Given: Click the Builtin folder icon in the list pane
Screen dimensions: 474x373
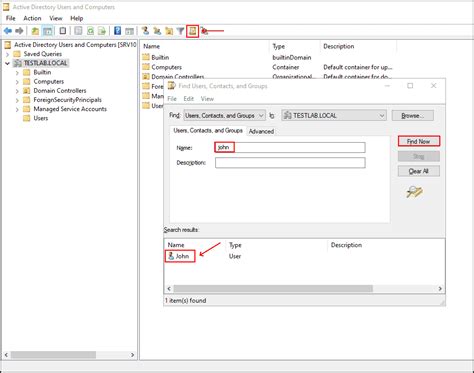Looking at the screenshot, I should (146, 57).
